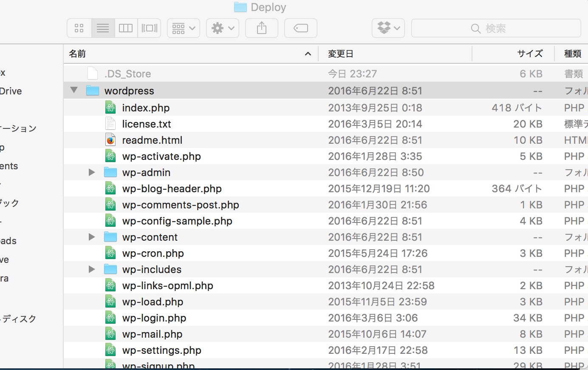588x370 pixels.
Task: Click the wp-admin folder icon
Action: 110,172
